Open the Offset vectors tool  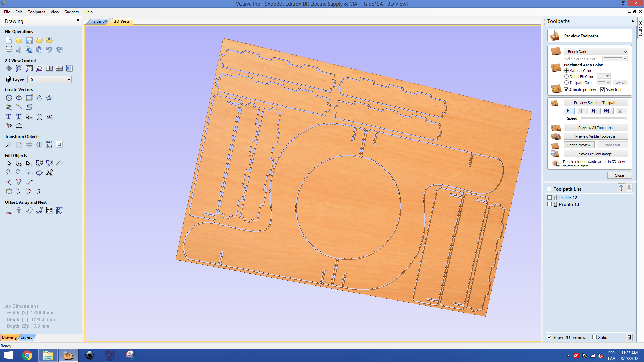click(x=9, y=210)
